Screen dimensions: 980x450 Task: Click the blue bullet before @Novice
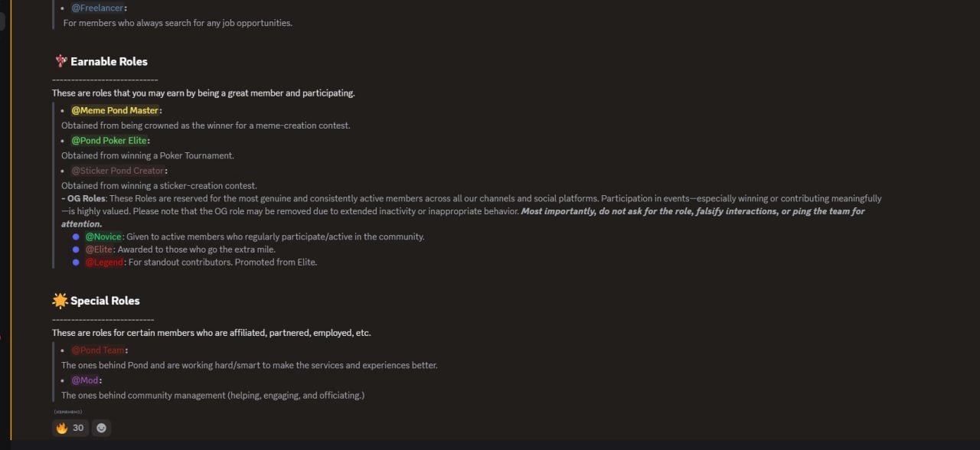pyautogui.click(x=76, y=236)
